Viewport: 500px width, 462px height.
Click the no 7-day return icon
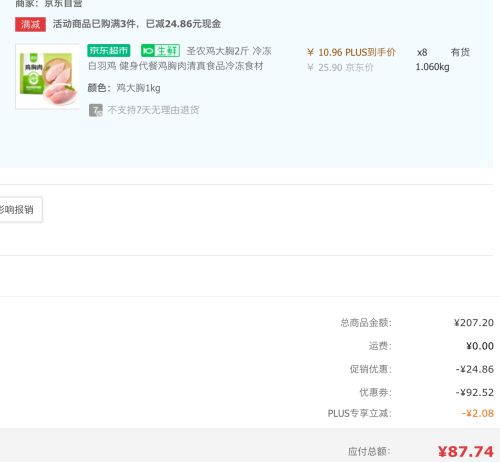click(96, 110)
